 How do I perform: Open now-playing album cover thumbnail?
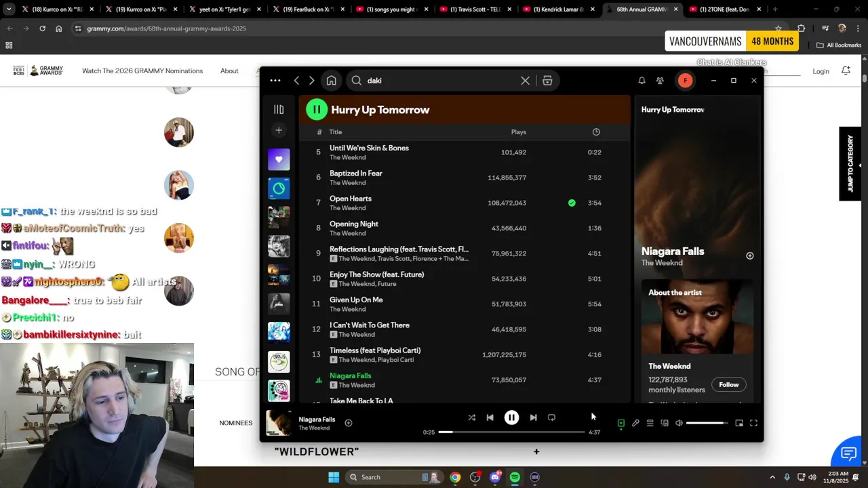coord(279,423)
